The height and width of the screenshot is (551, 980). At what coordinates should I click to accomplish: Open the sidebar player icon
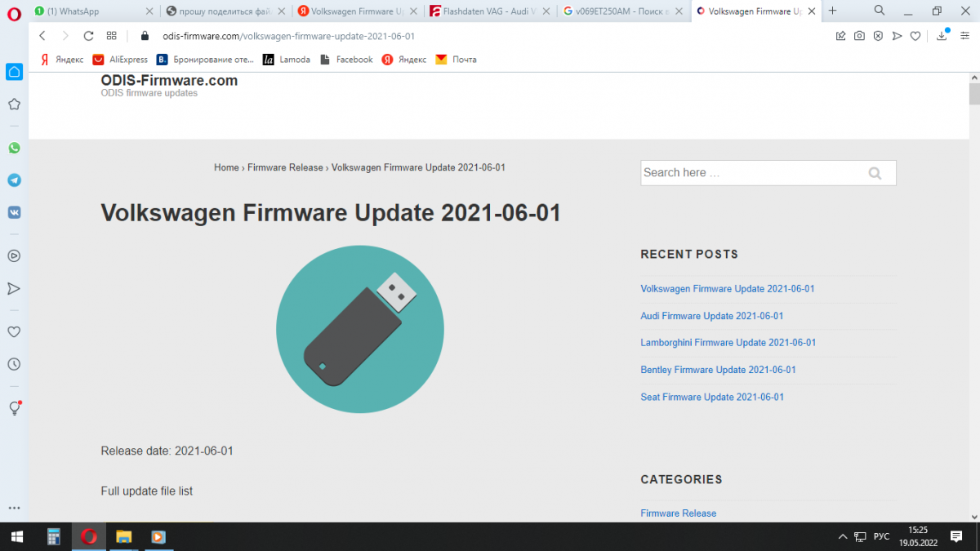coord(14,256)
